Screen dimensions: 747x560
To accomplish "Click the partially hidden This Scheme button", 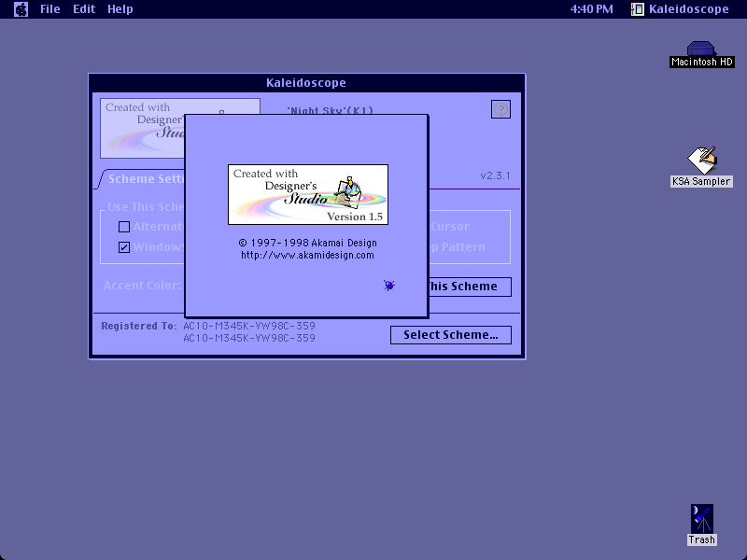I will [x=471, y=287].
